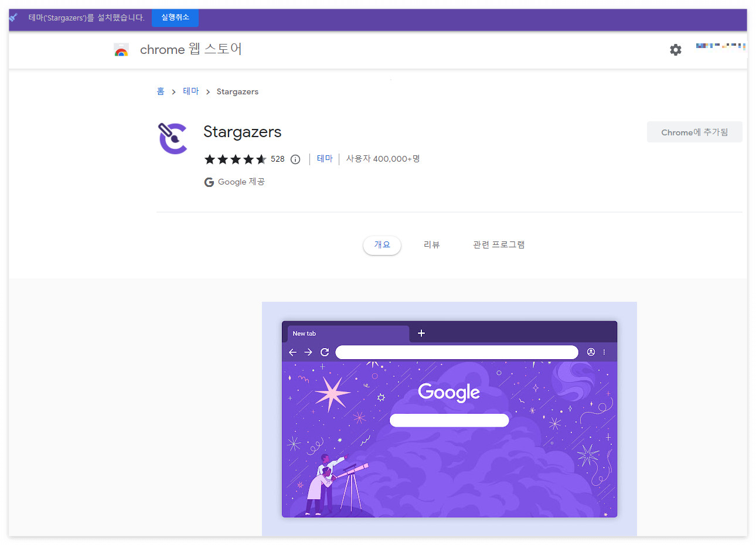Viewport: 756px width, 545px height.
Task: Click New tab label in preview
Action: (x=304, y=333)
